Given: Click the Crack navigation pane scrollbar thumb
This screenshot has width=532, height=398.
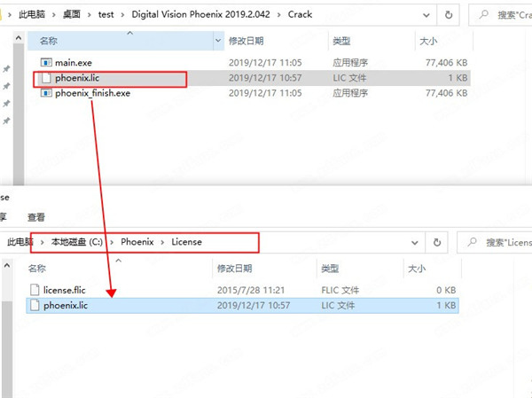Looking at the screenshot, I should point(19,114).
